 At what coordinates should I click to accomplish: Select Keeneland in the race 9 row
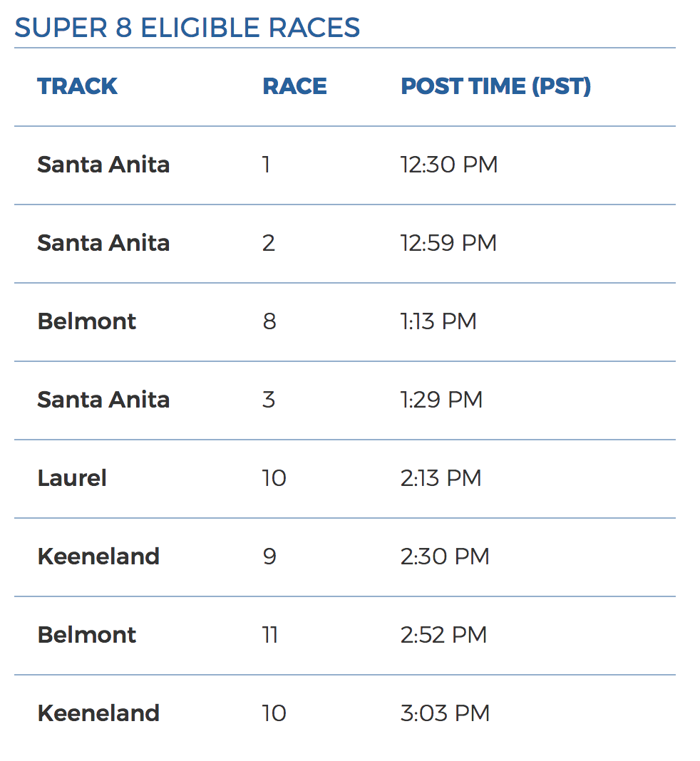pyautogui.click(x=98, y=556)
